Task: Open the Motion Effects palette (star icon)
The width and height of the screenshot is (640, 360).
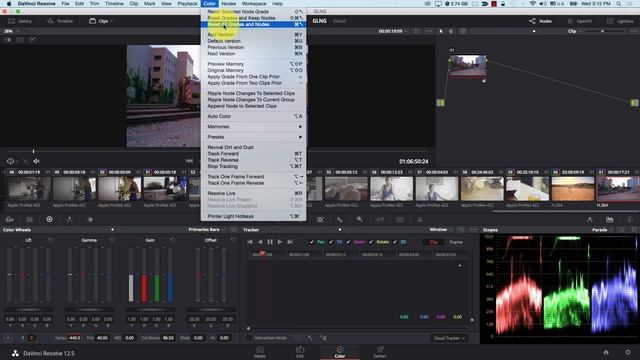Action: click(x=90, y=220)
